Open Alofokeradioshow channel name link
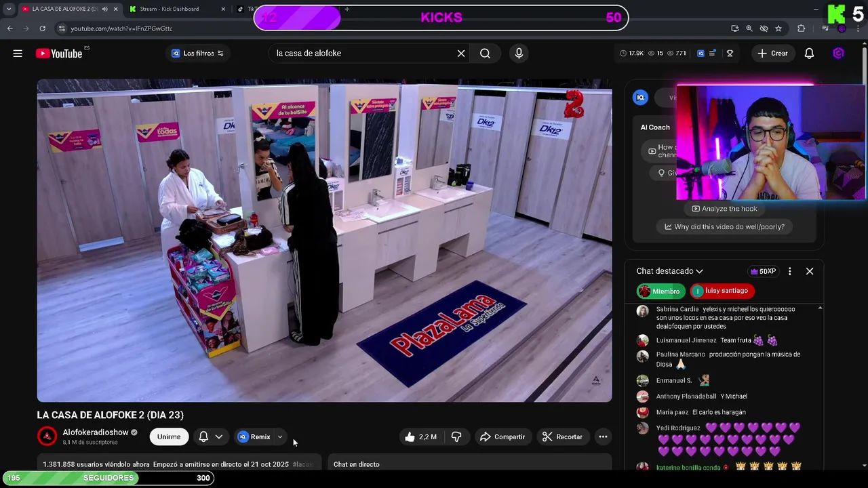 [x=96, y=432]
